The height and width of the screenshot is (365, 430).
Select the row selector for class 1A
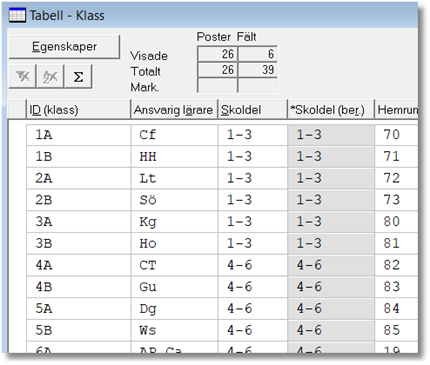pos(17,135)
